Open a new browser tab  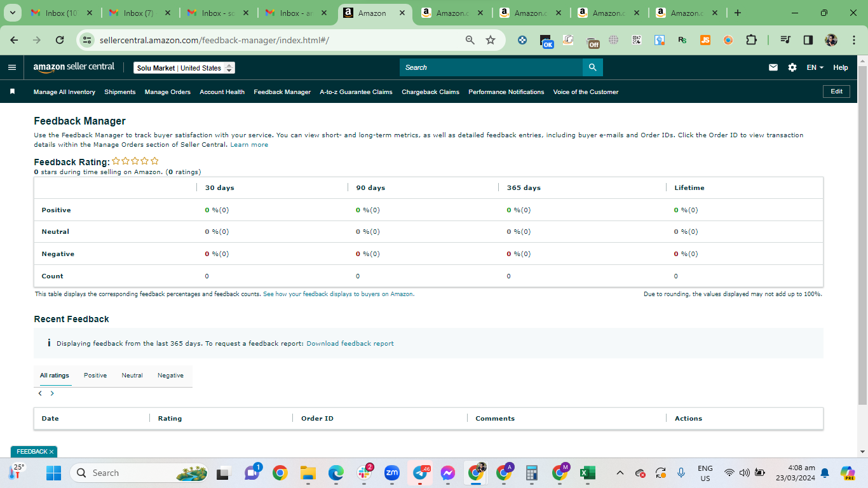[x=737, y=13]
